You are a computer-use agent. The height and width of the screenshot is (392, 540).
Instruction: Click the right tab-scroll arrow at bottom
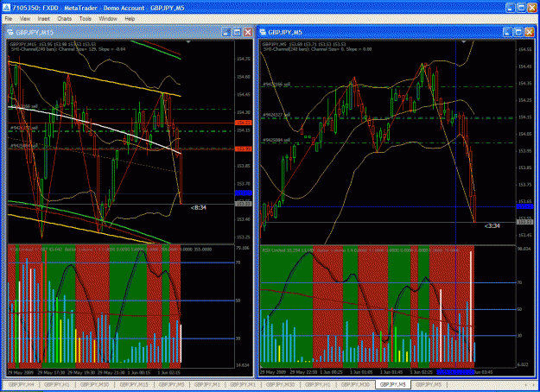(533, 384)
